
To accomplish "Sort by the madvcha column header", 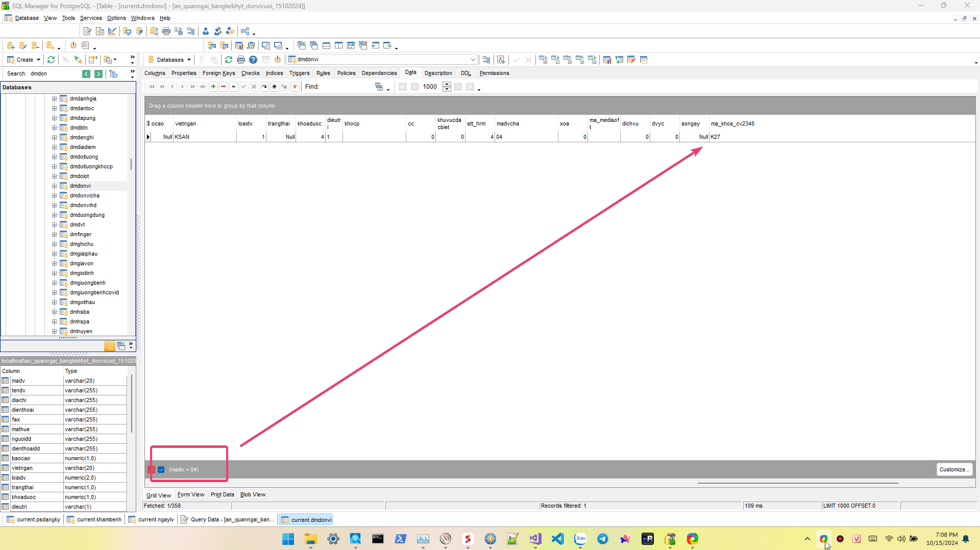I will [526, 123].
